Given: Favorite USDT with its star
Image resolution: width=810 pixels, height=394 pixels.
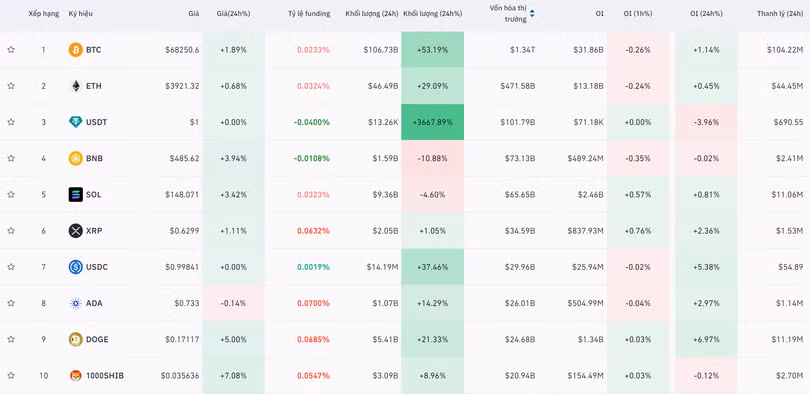Looking at the screenshot, I should (11, 122).
